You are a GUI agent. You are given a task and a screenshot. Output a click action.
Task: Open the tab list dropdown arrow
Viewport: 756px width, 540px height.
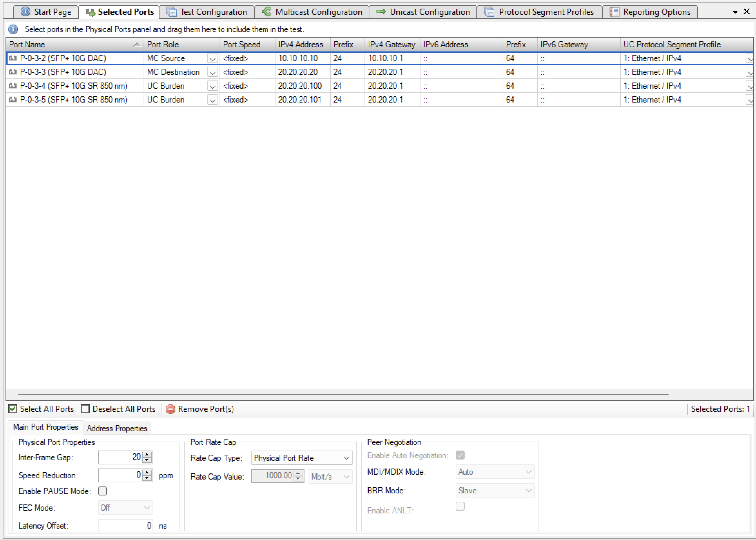coord(735,12)
